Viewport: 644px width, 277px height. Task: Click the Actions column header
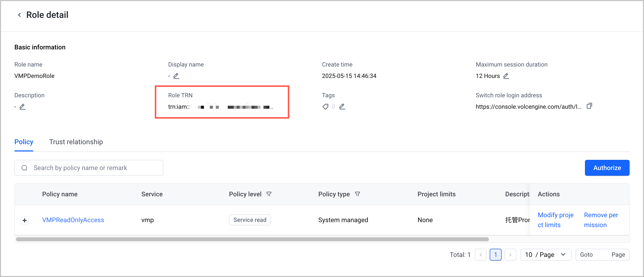[548, 194]
